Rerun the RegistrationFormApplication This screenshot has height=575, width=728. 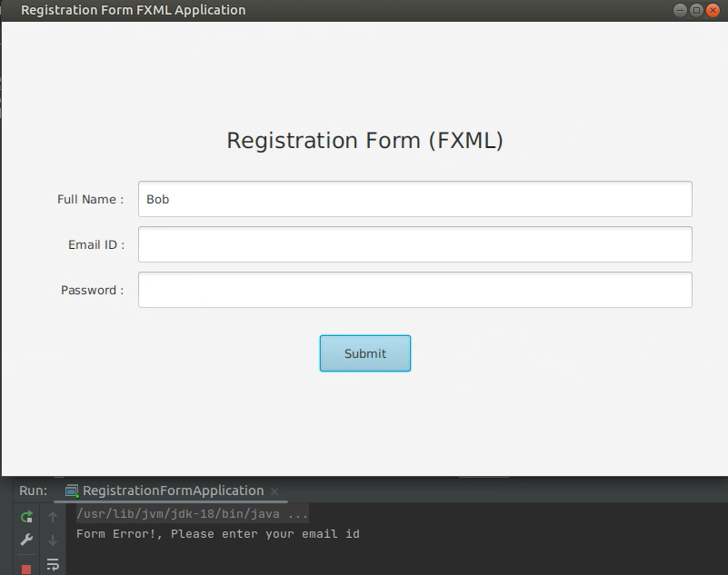tap(27, 516)
